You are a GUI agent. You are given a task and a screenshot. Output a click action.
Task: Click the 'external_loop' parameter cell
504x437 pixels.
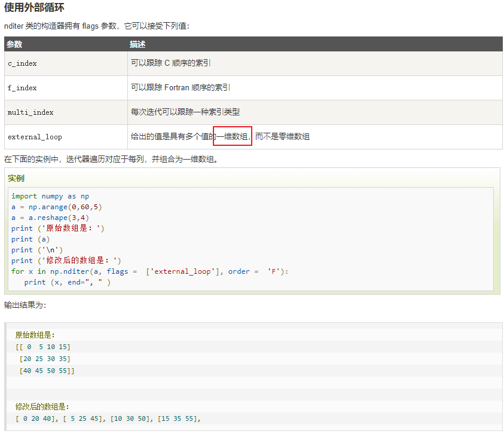(66, 137)
